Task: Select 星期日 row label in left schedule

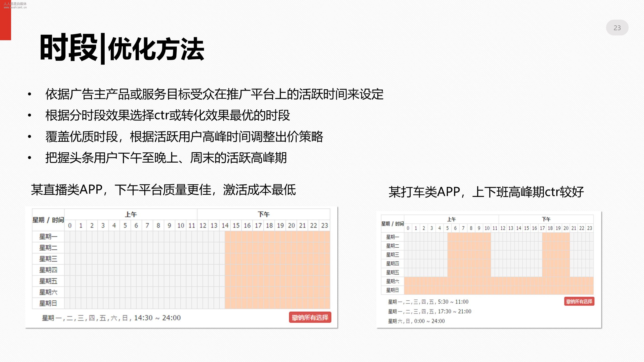Action: point(48,303)
